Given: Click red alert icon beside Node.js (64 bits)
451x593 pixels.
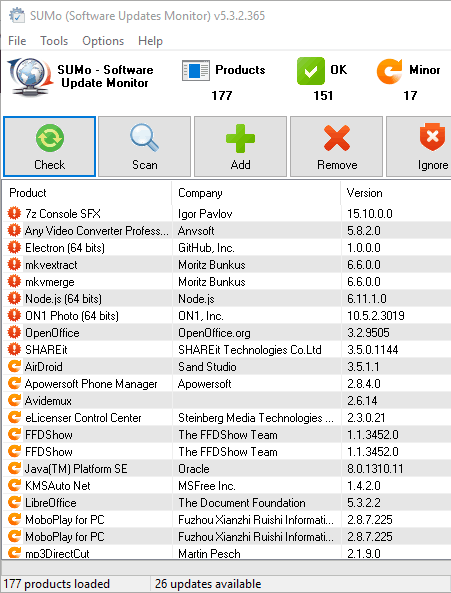Looking at the screenshot, I should click(14, 298).
